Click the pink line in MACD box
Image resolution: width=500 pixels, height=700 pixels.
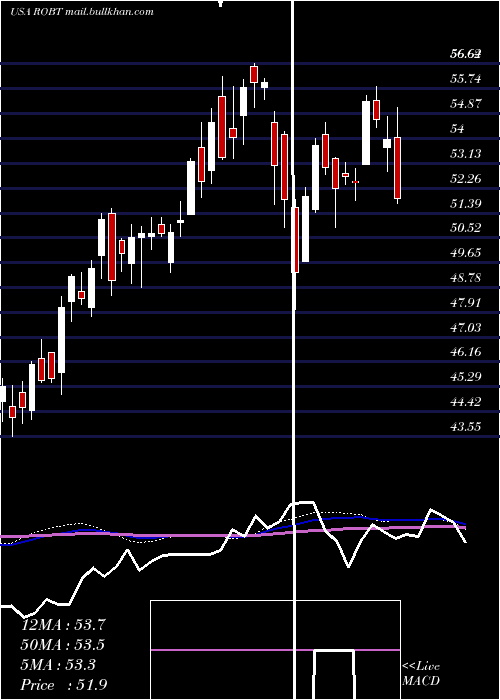click(x=275, y=650)
